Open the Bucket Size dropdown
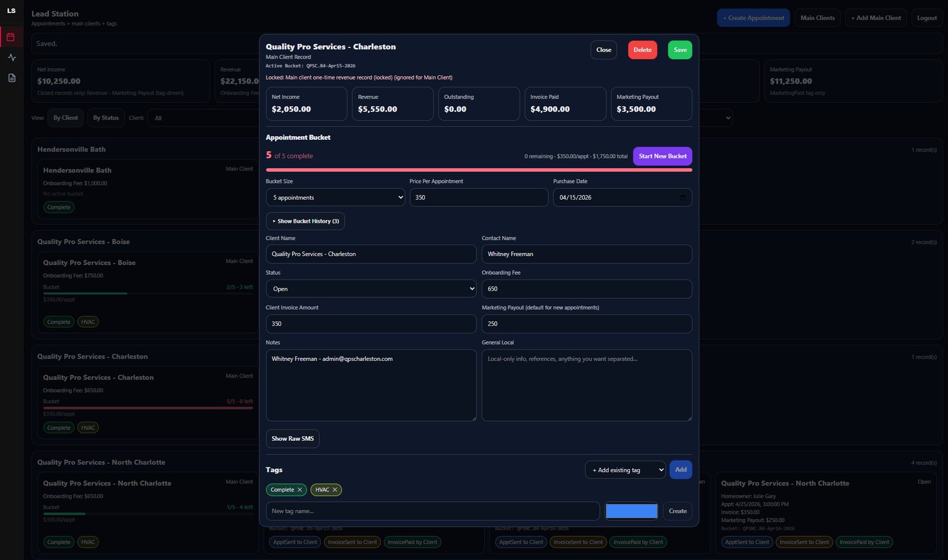 point(335,197)
